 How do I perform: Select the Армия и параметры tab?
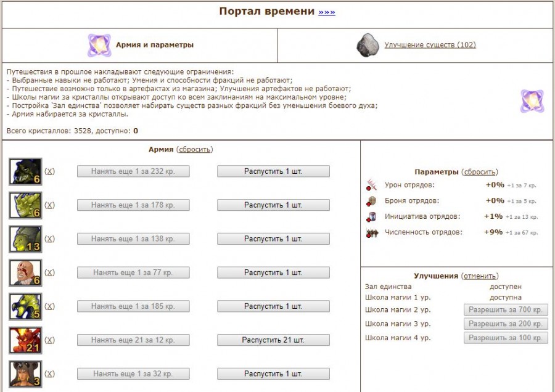tap(155, 45)
